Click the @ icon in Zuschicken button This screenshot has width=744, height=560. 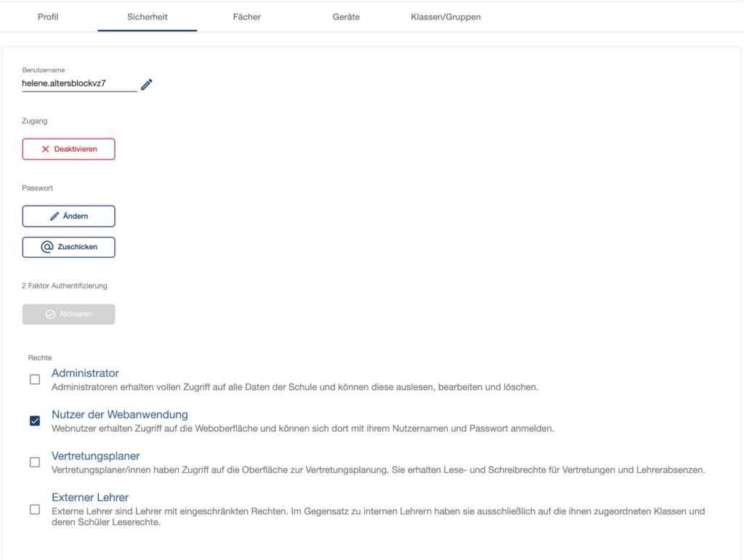47,247
